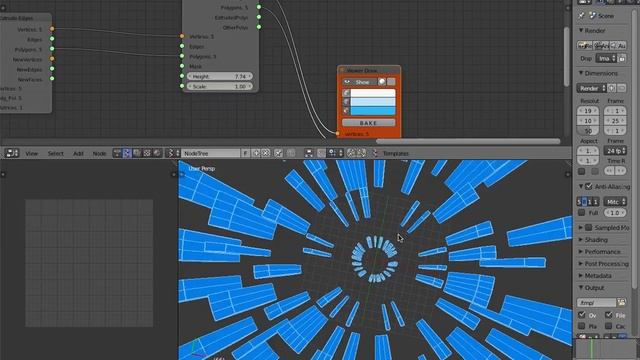Image resolution: width=640 pixels, height=360 pixels.
Task: Click the fake user F button
Action: (245, 153)
